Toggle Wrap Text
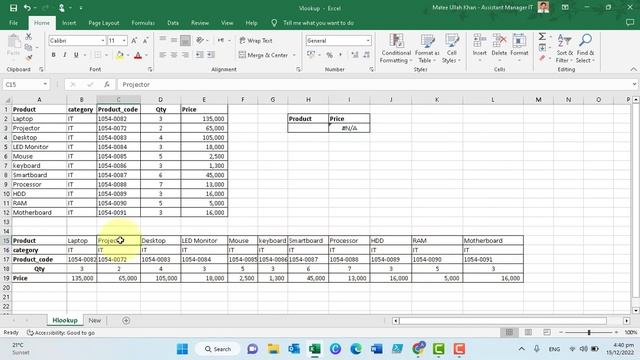640x360 pixels. point(256,40)
